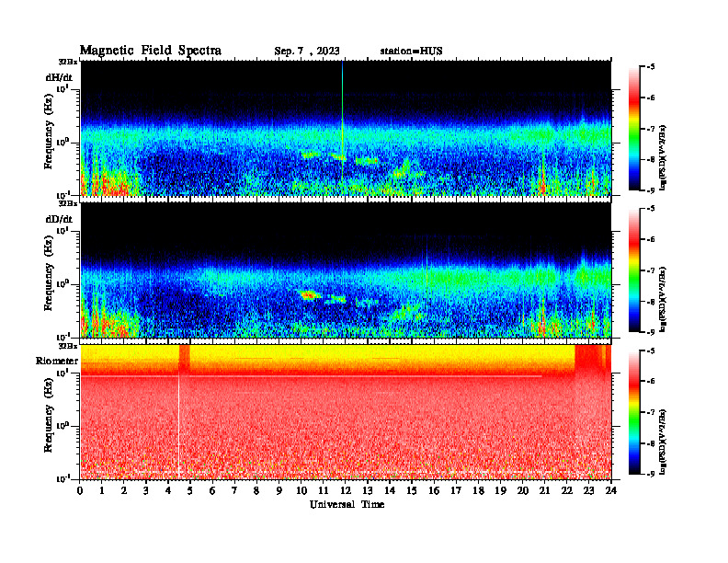Click the "Magnetic Field Spectra" title
The image size is (728, 563).
pyautogui.click(x=151, y=51)
